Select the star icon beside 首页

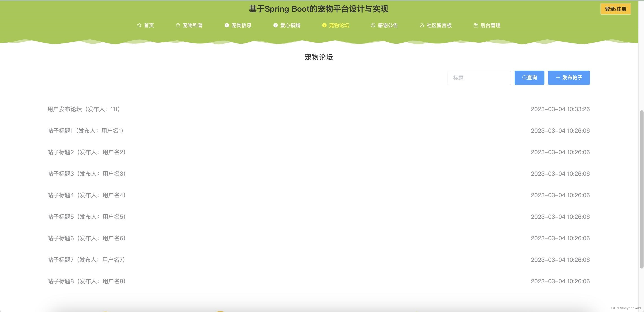pos(139,25)
